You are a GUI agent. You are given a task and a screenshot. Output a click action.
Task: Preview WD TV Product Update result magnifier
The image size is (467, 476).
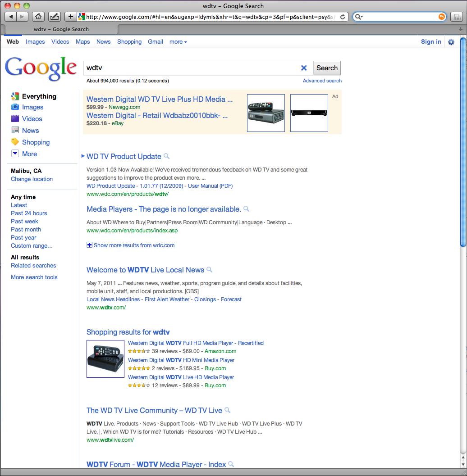click(166, 156)
